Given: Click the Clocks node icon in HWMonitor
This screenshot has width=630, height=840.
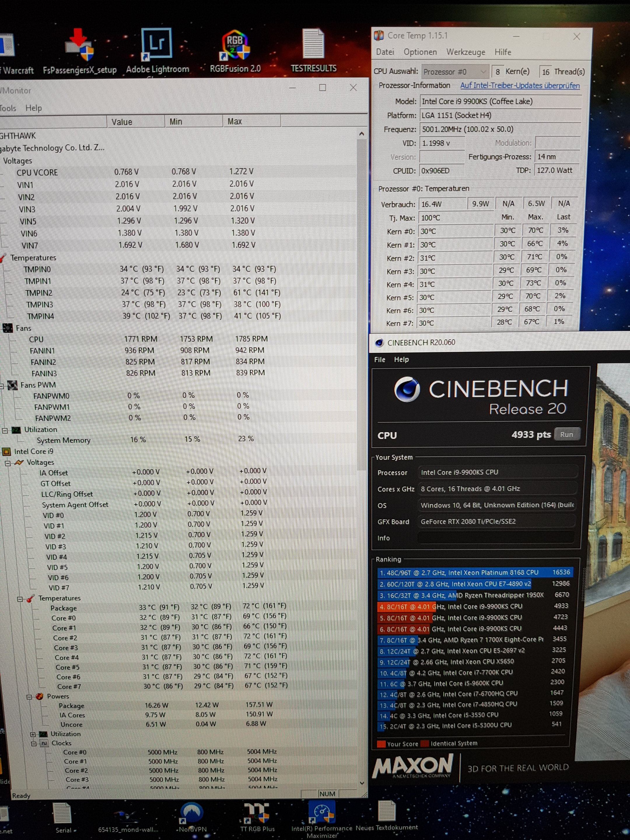Looking at the screenshot, I should coord(44,743).
